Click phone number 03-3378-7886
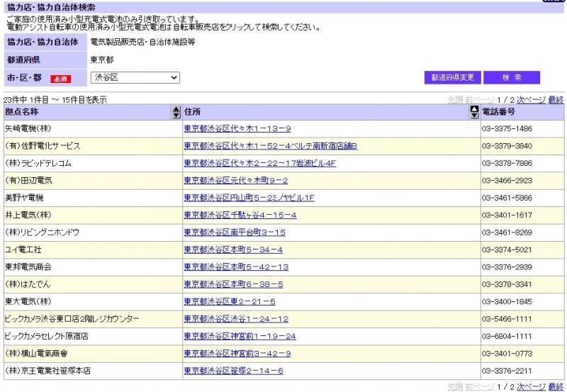 (x=507, y=164)
